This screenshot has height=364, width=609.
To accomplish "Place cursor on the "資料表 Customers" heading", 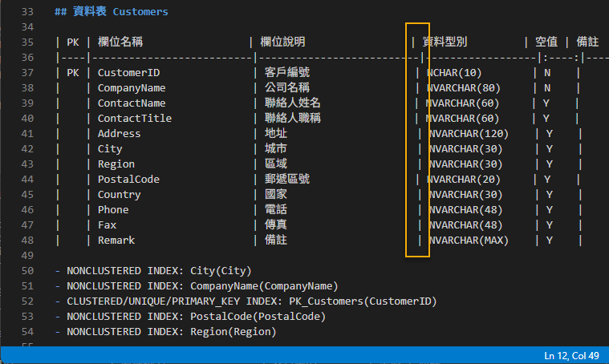I will point(111,12).
